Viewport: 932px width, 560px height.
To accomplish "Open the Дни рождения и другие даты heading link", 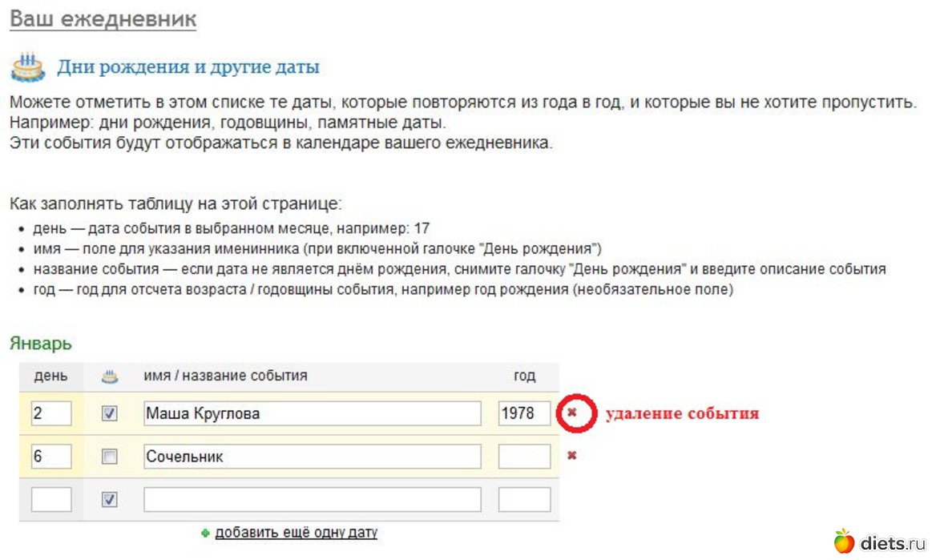I will pyautogui.click(x=188, y=67).
